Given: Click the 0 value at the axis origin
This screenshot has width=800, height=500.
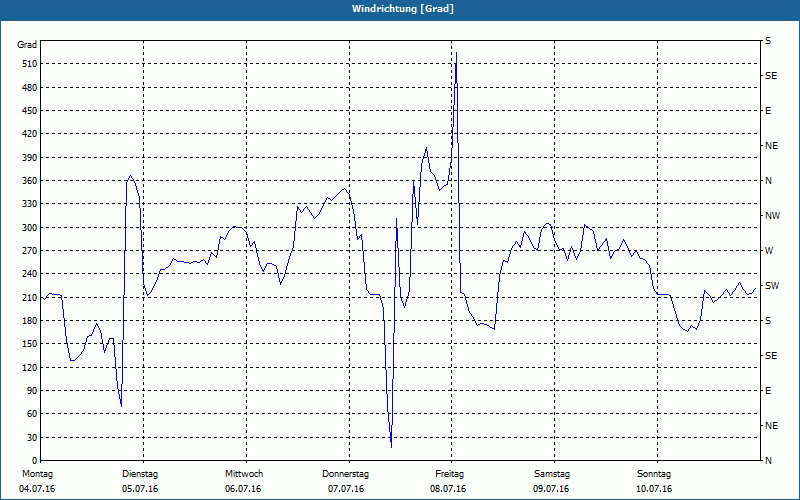Looking at the screenshot, I should 34,461.
